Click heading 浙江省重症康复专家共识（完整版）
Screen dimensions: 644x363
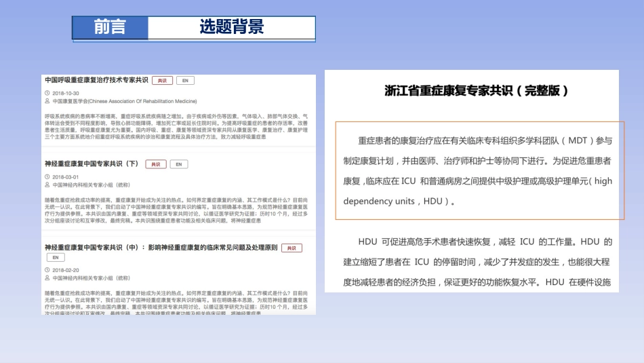(477, 90)
